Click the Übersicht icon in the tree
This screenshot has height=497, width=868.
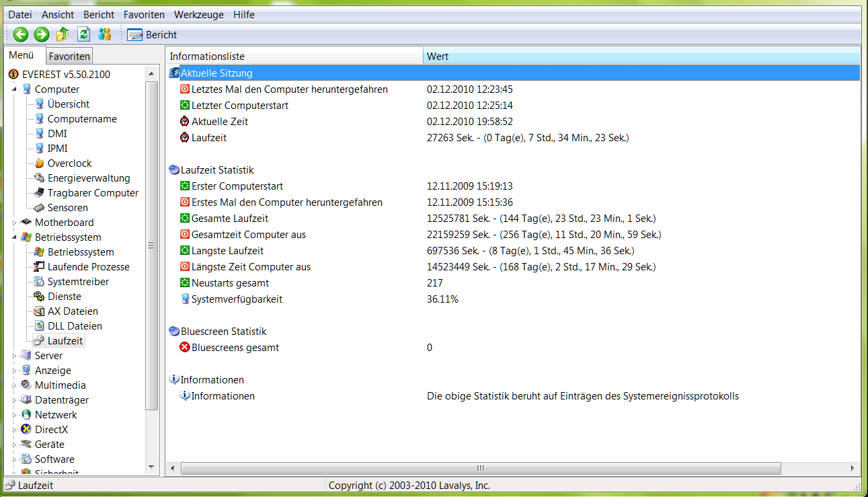40,104
